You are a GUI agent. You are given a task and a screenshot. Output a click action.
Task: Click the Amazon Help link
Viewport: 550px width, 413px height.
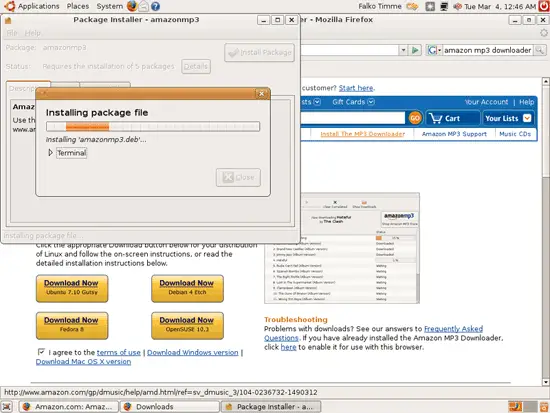pyautogui.click(x=526, y=102)
